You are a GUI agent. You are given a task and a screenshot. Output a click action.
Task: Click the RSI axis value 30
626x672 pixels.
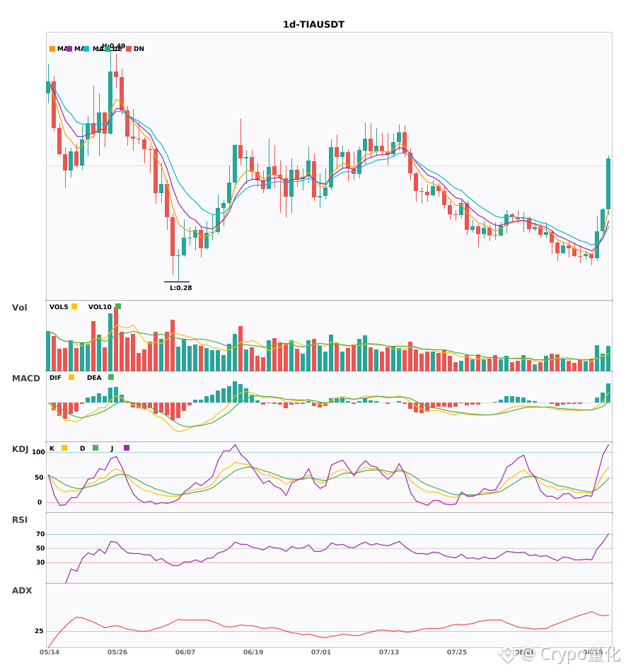click(40, 562)
